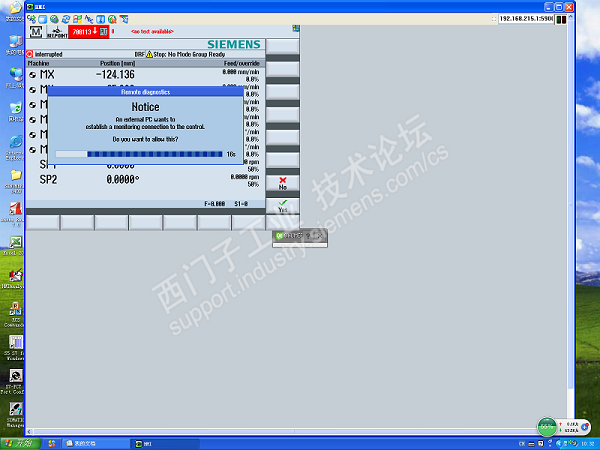Click the '16s' countdown text
The height and width of the screenshot is (450, 600).
tap(231, 154)
